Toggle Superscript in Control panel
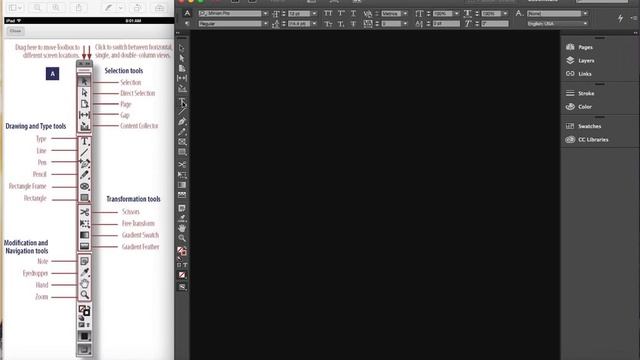 [341, 13]
